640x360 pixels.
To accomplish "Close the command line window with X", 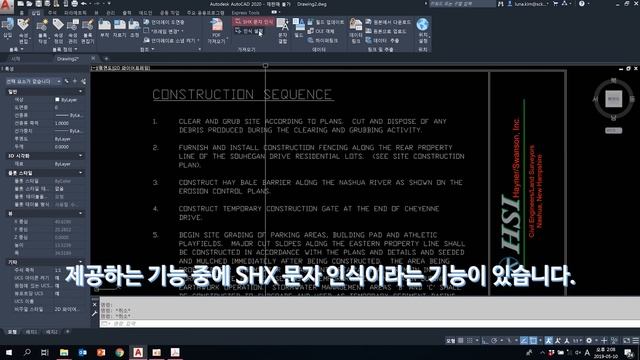I will click(x=95, y=304).
